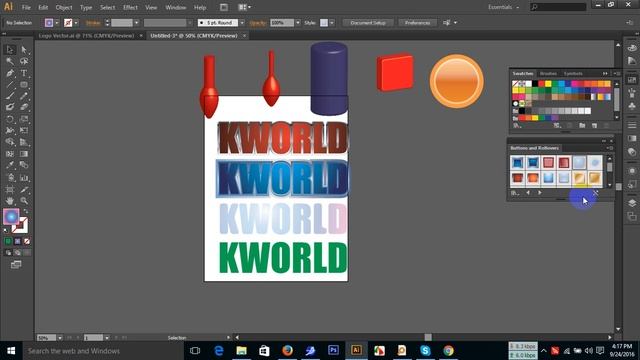Open the stroke color dropdown in control bar

point(76,23)
